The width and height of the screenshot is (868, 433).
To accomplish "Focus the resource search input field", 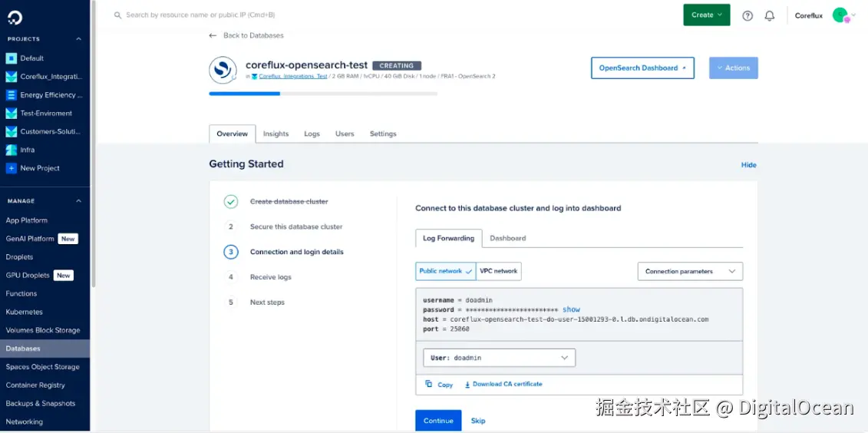I will point(200,15).
